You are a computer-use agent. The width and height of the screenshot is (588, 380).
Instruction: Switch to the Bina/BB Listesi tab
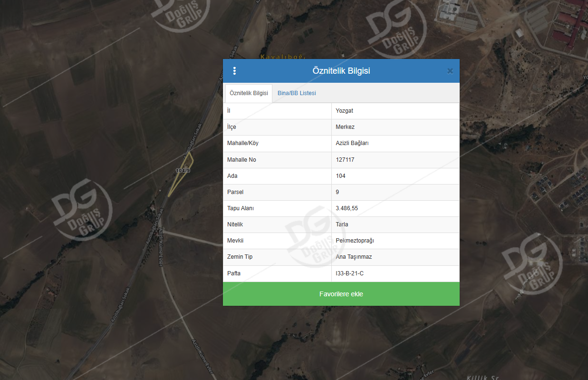tap(297, 93)
